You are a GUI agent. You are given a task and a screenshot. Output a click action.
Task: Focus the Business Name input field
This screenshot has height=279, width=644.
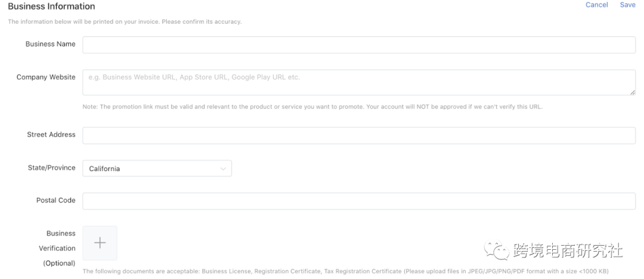[358, 45]
